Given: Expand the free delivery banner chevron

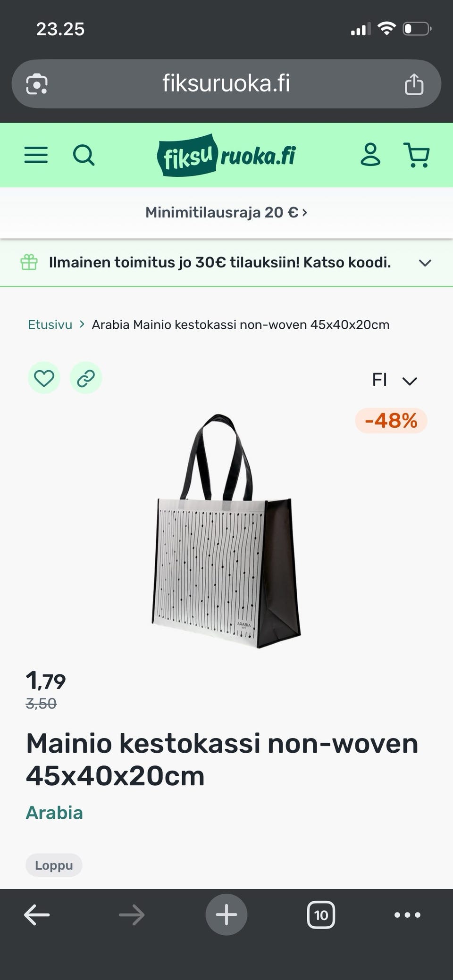Looking at the screenshot, I should [x=425, y=263].
